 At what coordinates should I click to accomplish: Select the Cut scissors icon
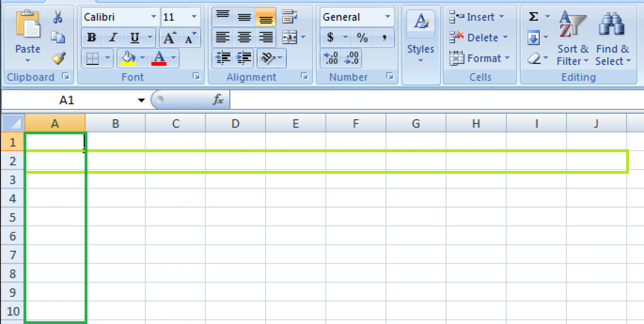pyautogui.click(x=59, y=16)
